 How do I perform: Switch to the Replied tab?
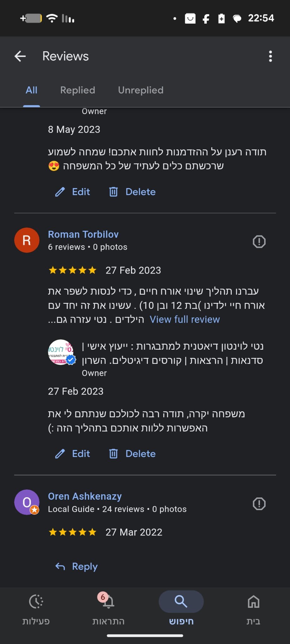click(x=77, y=90)
